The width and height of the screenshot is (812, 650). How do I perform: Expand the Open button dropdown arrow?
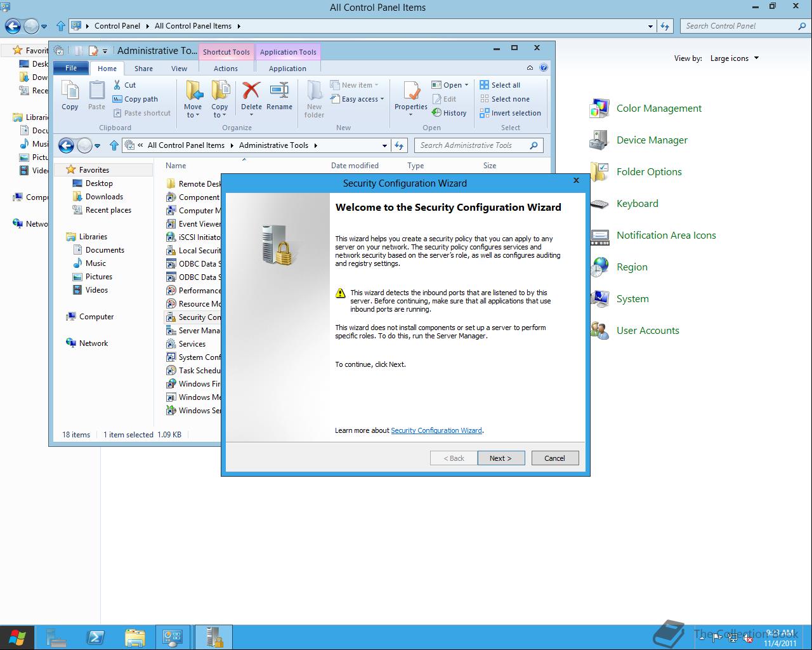466,85
